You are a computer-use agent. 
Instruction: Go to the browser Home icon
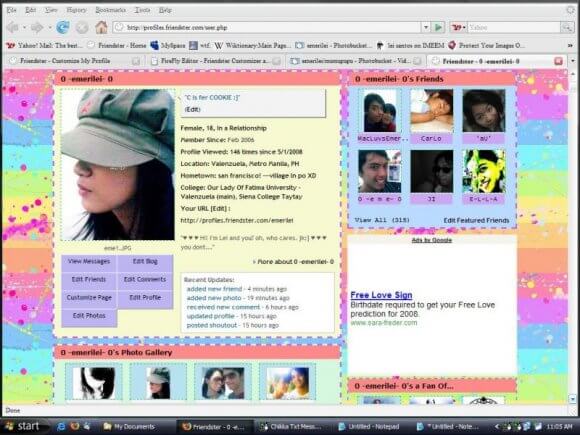tap(101, 27)
